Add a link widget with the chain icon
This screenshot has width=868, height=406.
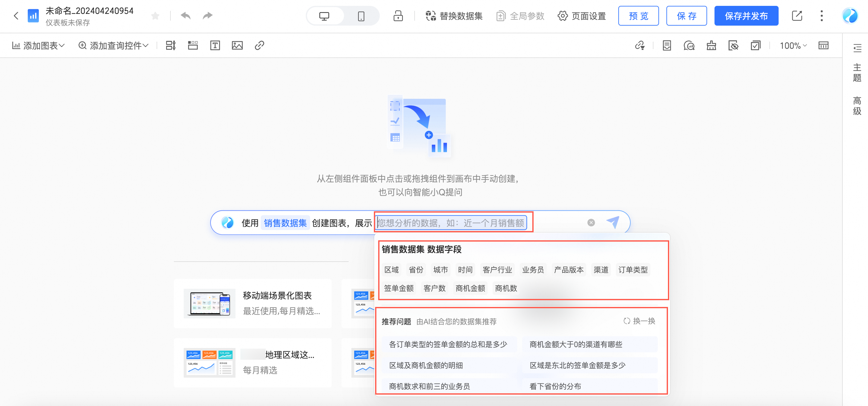pyautogui.click(x=259, y=45)
